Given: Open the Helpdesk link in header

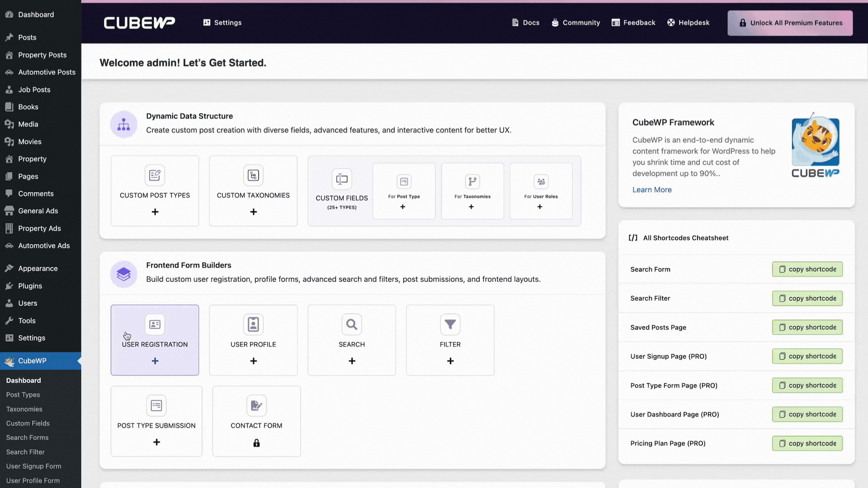Looking at the screenshot, I should [689, 23].
